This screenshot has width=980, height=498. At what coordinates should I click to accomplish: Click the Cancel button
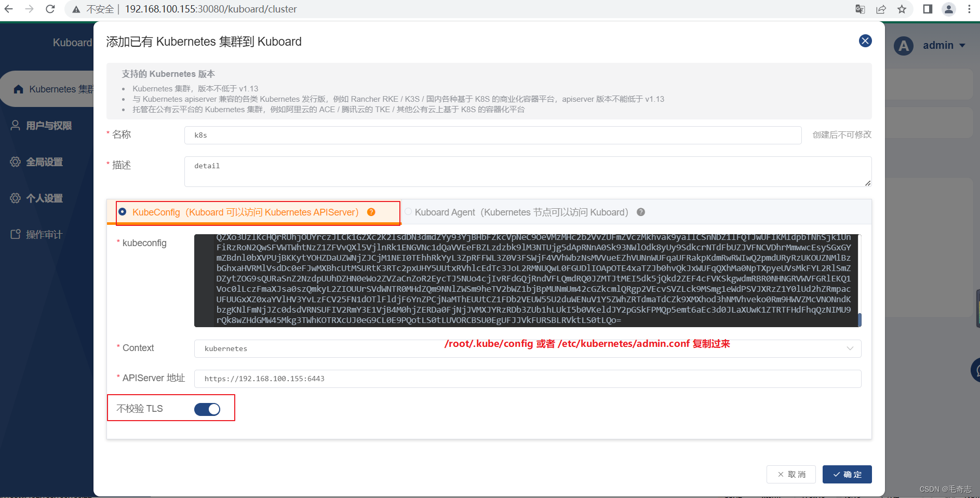point(791,474)
